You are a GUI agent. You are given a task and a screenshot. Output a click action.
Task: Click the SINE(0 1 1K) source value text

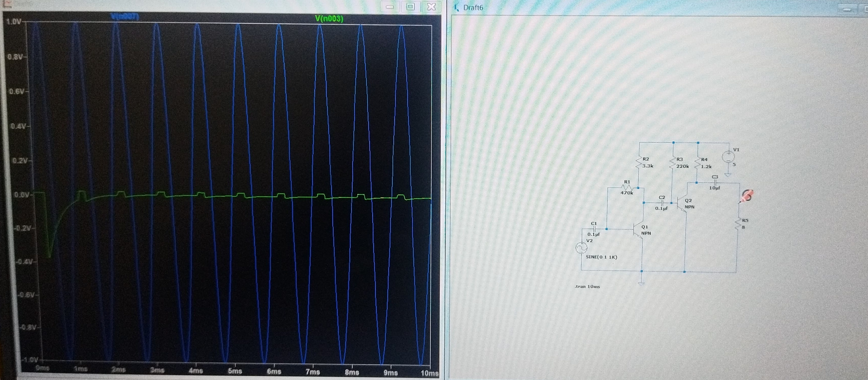tap(602, 257)
